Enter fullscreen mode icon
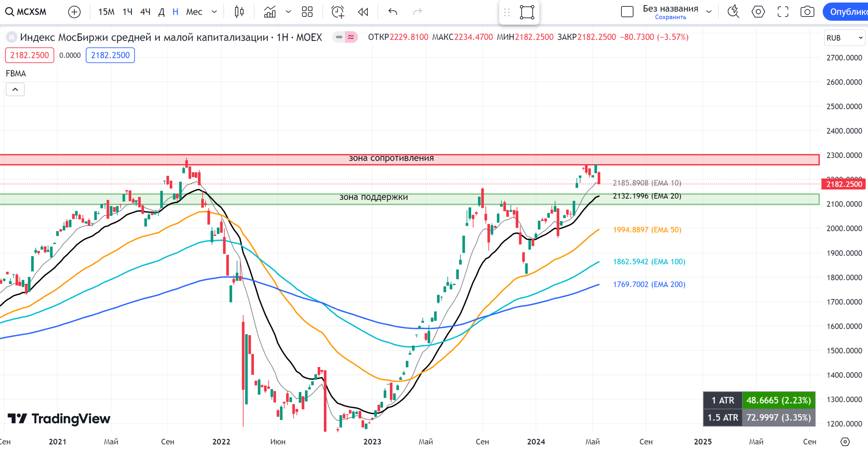This screenshot has width=868, height=450. (x=783, y=12)
